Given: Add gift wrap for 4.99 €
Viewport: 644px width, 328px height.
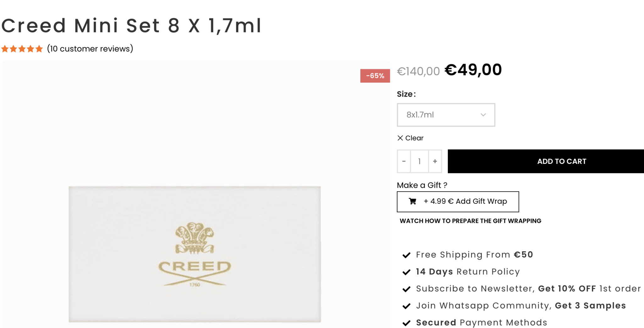Looking at the screenshot, I should pos(465,201).
